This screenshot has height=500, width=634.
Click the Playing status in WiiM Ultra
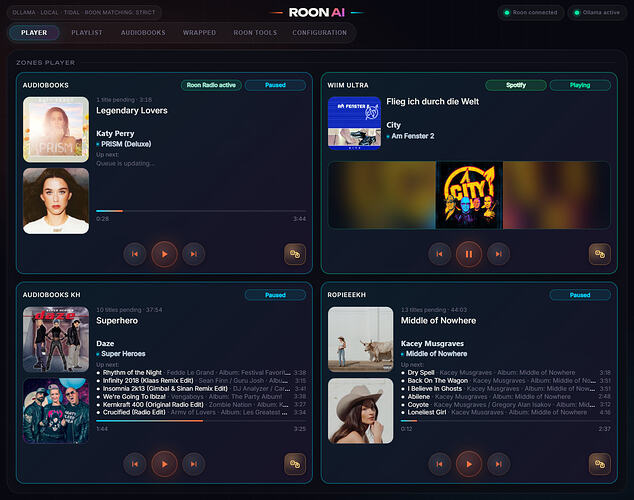[580, 85]
